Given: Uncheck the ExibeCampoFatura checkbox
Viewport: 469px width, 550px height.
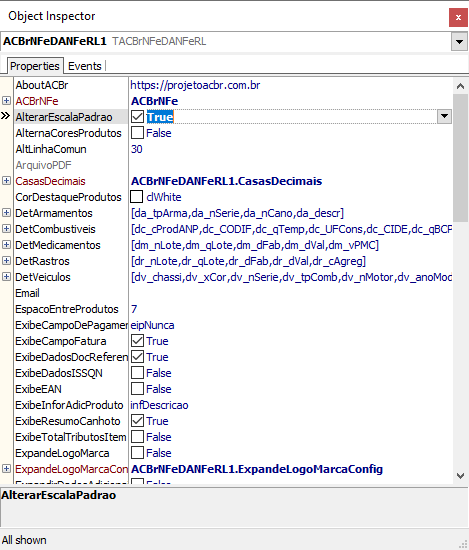Looking at the screenshot, I should point(137,341).
